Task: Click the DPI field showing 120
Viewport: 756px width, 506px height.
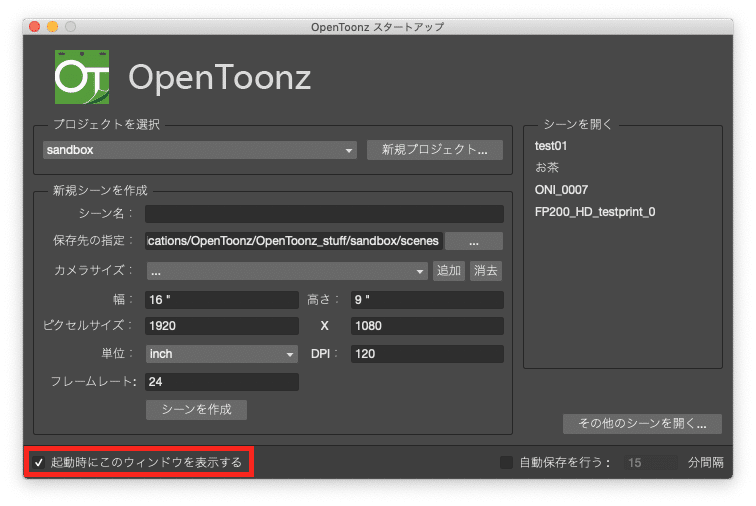Action: coord(427,354)
